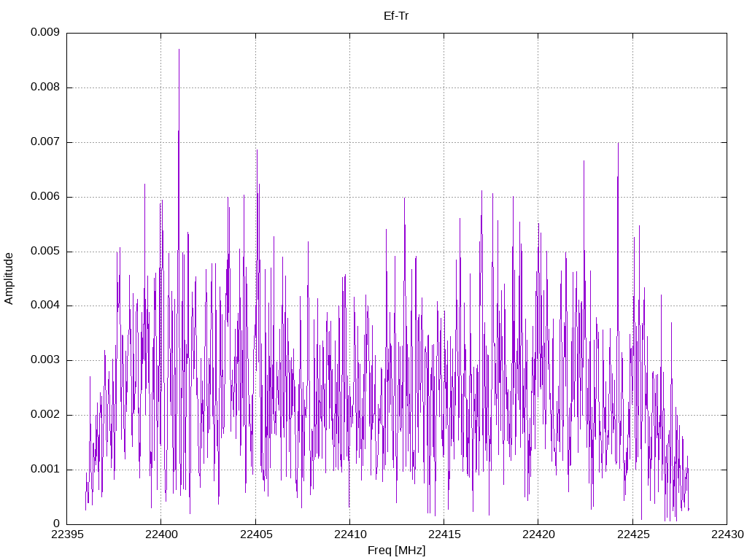Click the tallest spectrum peak near 22401 MHz
The height and width of the screenshot is (560, 747).
pos(179,50)
